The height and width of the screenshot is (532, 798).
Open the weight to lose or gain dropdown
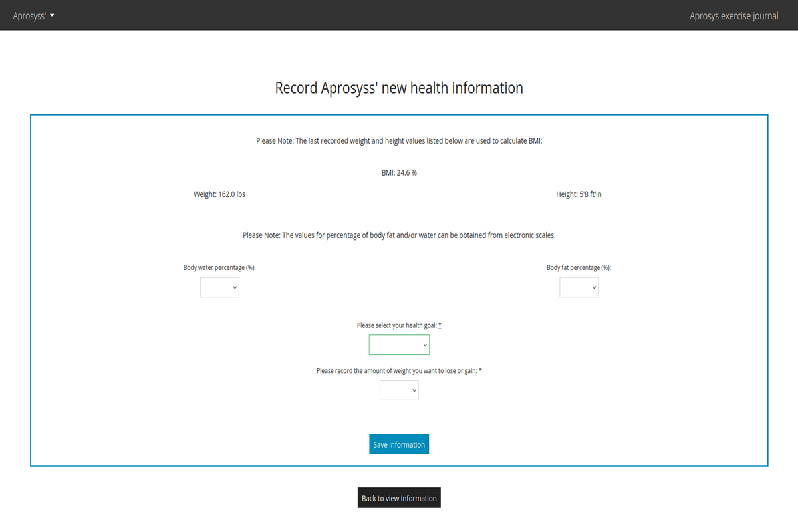click(x=399, y=390)
